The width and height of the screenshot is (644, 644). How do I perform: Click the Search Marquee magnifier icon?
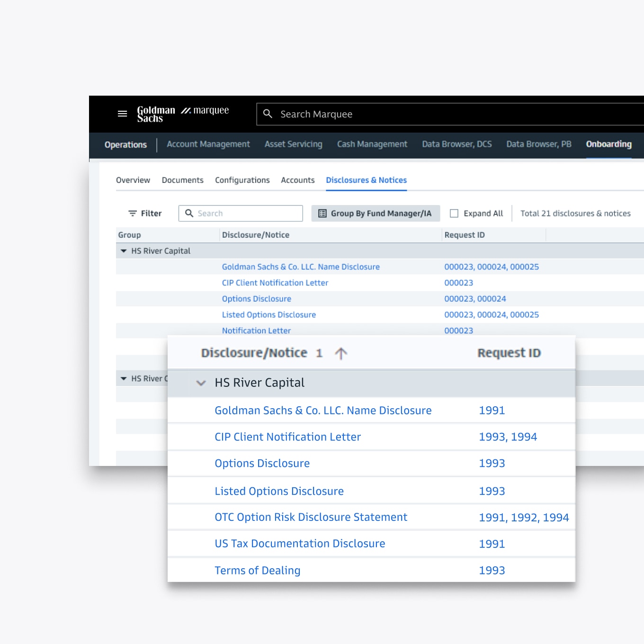coord(268,114)
